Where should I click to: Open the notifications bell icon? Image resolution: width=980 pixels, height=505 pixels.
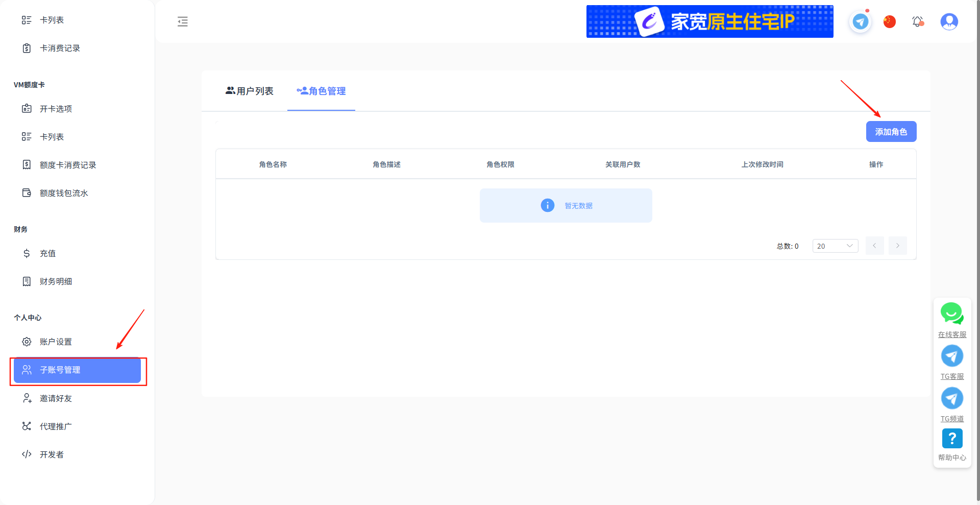(x=918, y=21)
